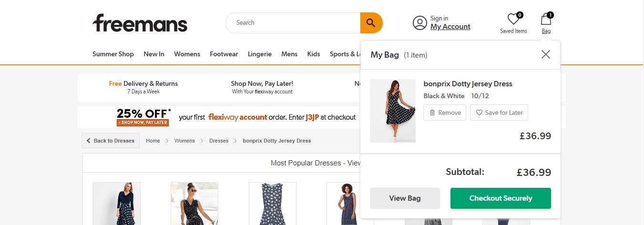Open the Womens menu
The image size is (644, 225).
click(x=187, y=54)
